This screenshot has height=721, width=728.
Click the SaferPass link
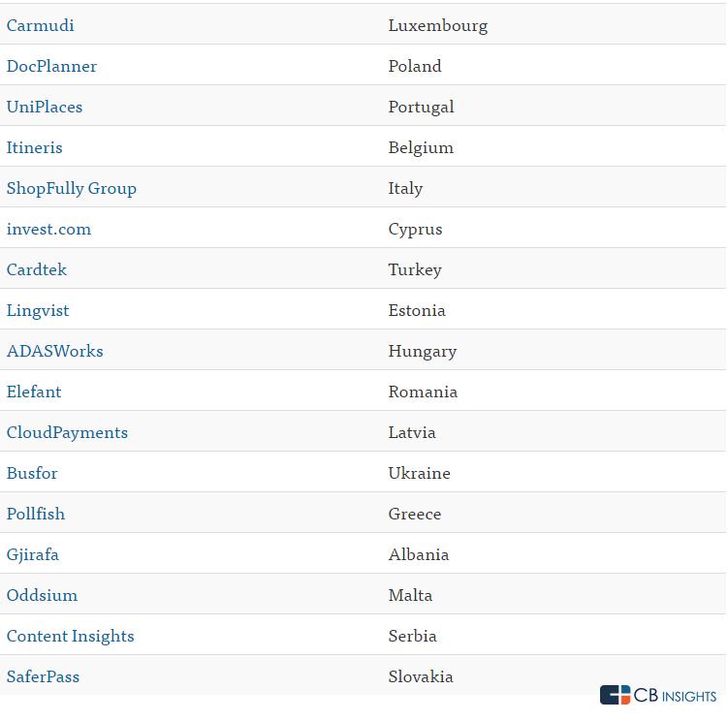(x=44, y=676)
